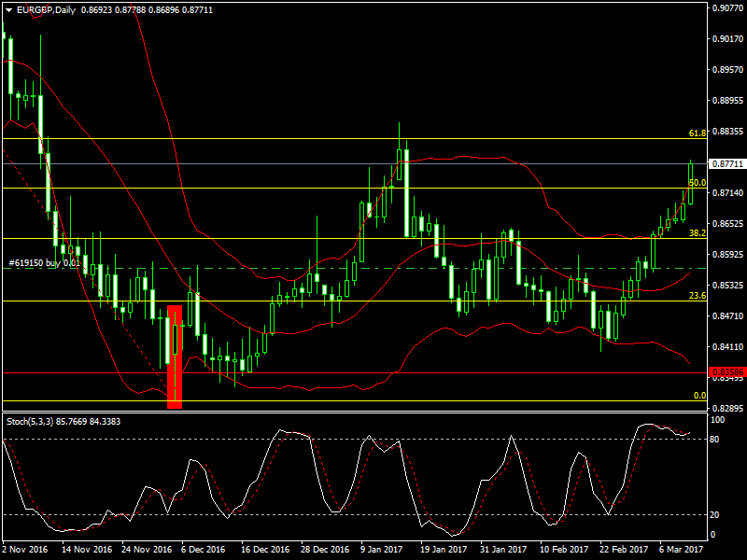
Task: Click the 0.85325 price scale value
Action: pyautogui.click(x=727, y=286)
